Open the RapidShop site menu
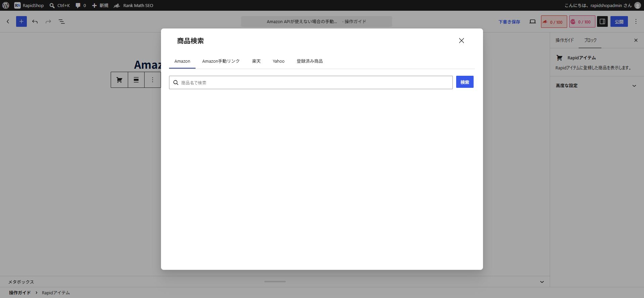 click(29, 5)
